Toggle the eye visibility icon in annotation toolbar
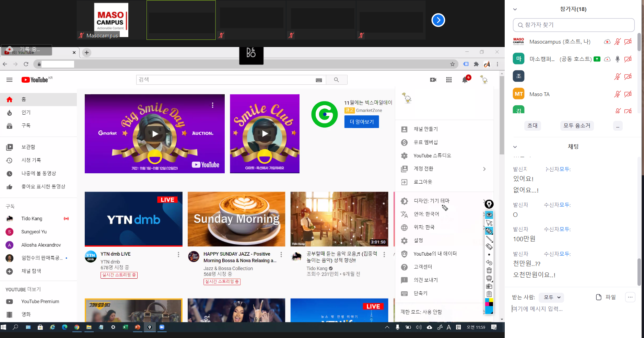Viewport: 644px width, 338px height. pos(489,215)
